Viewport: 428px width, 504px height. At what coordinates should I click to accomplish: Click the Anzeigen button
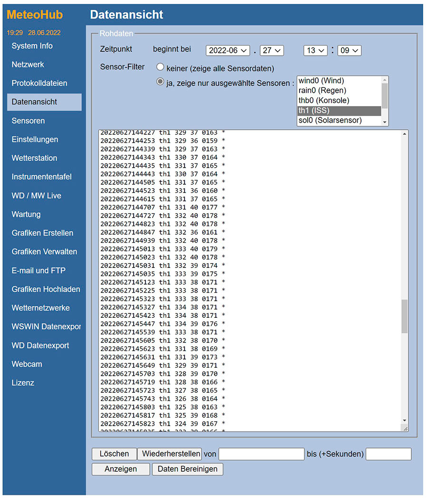tap(121, 469)
